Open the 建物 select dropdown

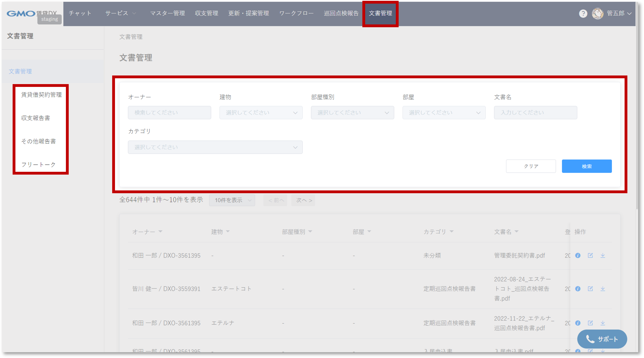tap(261, 113)
